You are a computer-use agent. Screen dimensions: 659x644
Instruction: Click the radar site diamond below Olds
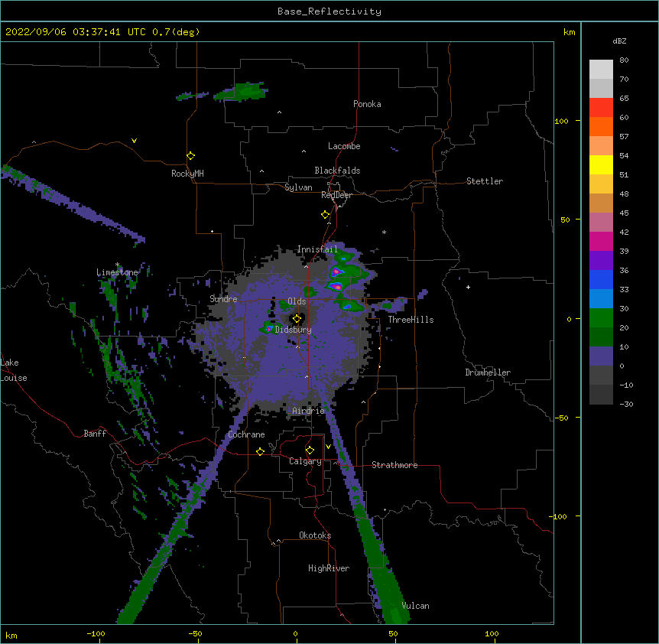pyautogui.click(x=297, y=319)
